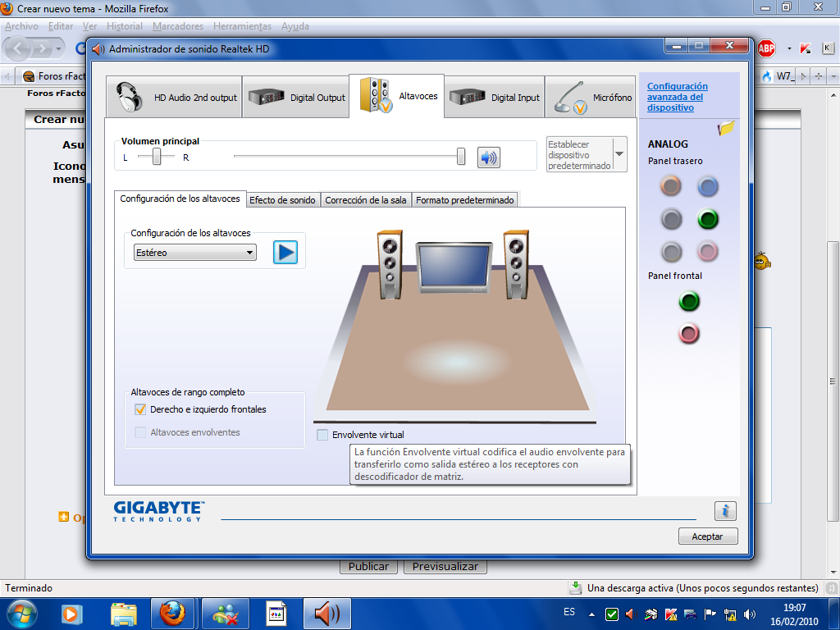Click the Aceptar button
This screenshot has height=630, width=840.
[x=708, y=536]
